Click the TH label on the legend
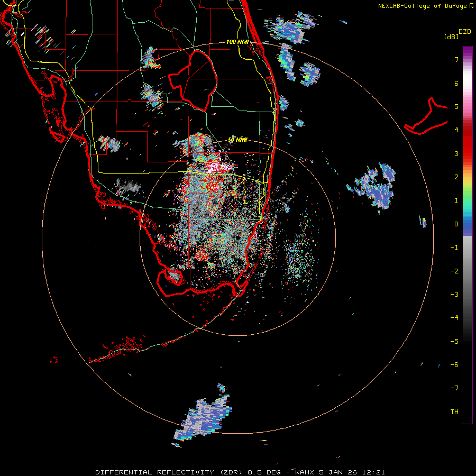The height and width of the screenshot is (476, 476). (454, 412)
